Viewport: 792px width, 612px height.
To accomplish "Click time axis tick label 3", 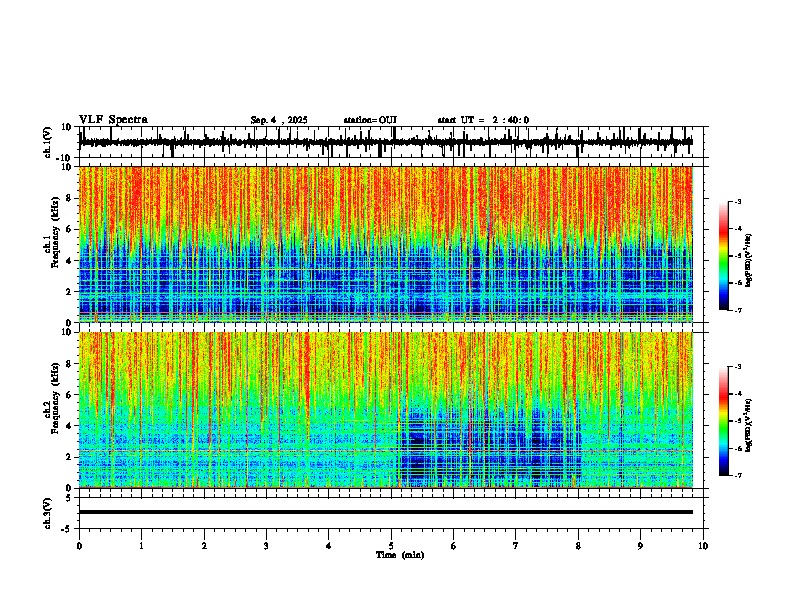I will pos(266,546).
